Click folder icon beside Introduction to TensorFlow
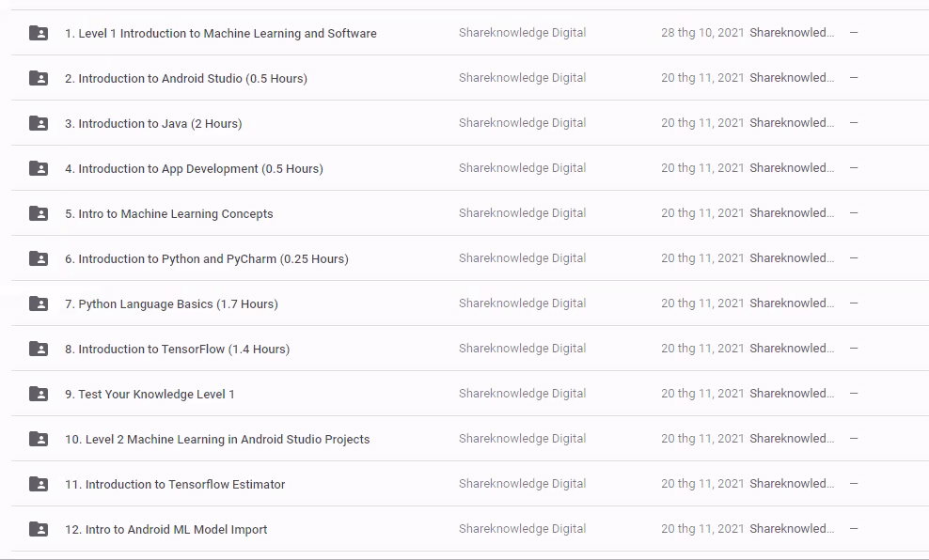929x560 pixels. pyautogui.click(x=39, y=349)
